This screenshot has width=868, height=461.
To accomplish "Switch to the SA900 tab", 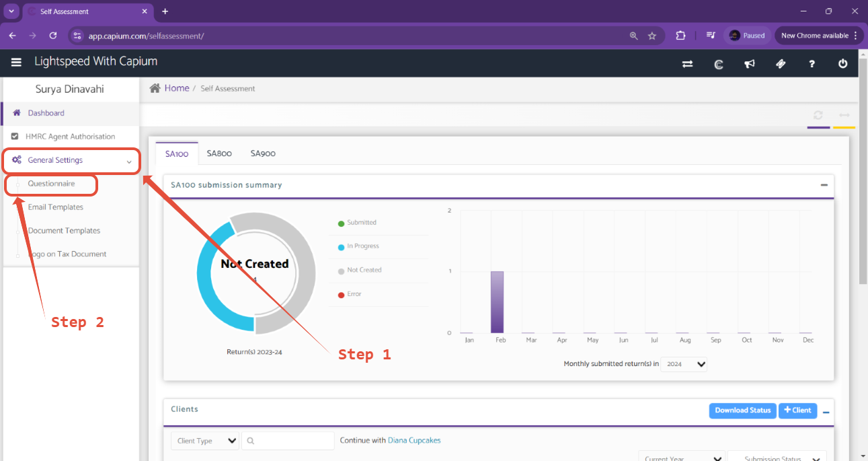I will 263,153.
